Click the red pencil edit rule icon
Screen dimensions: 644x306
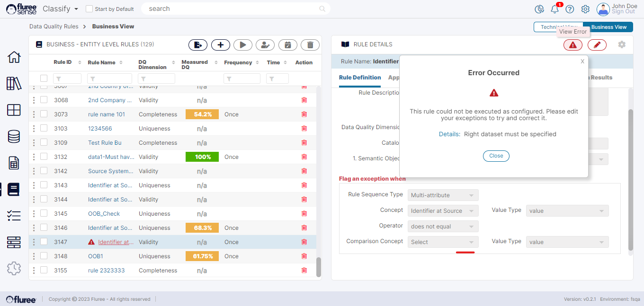point(597,45)
